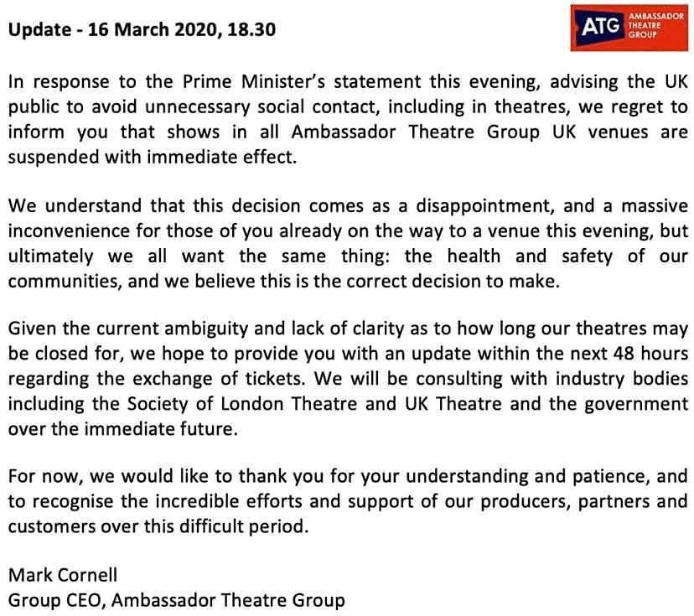
Task: Click the word 'disappointment' in second paragraph
Action: (x=485, y=206)
